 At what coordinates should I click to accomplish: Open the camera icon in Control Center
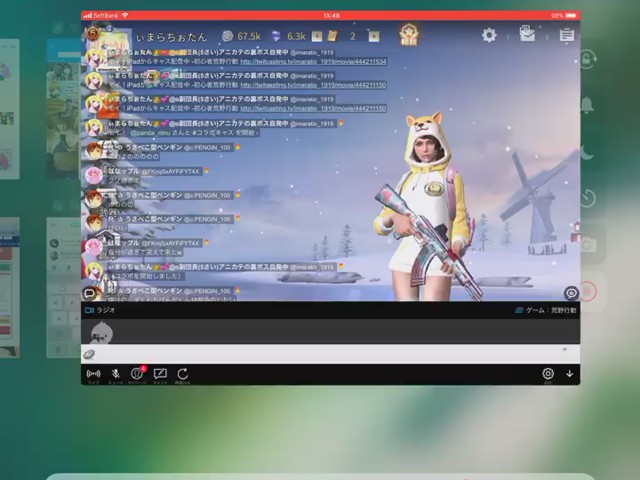click(589, 245)
